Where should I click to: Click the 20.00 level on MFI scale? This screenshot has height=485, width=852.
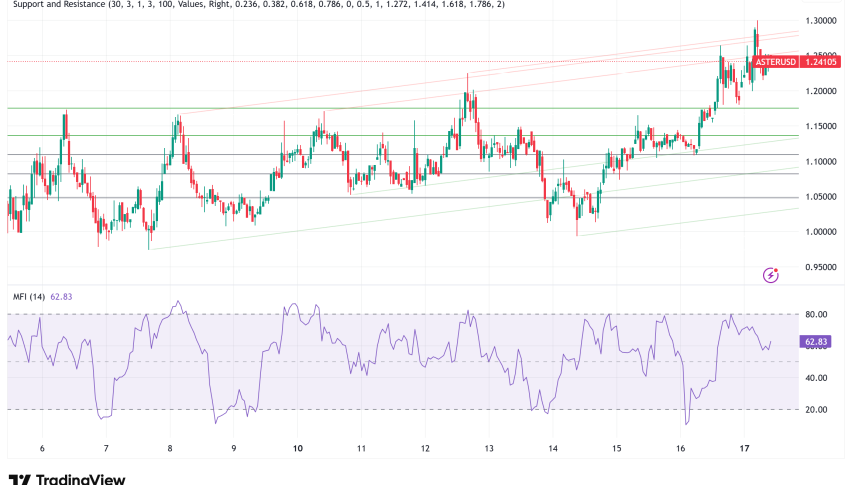click(814, 409)
